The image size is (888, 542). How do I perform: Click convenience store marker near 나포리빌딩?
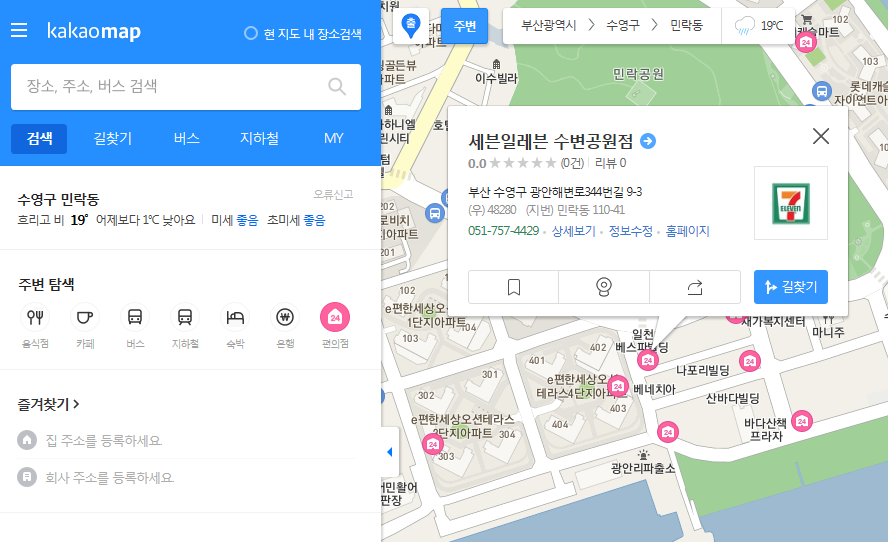pos(750,361)
